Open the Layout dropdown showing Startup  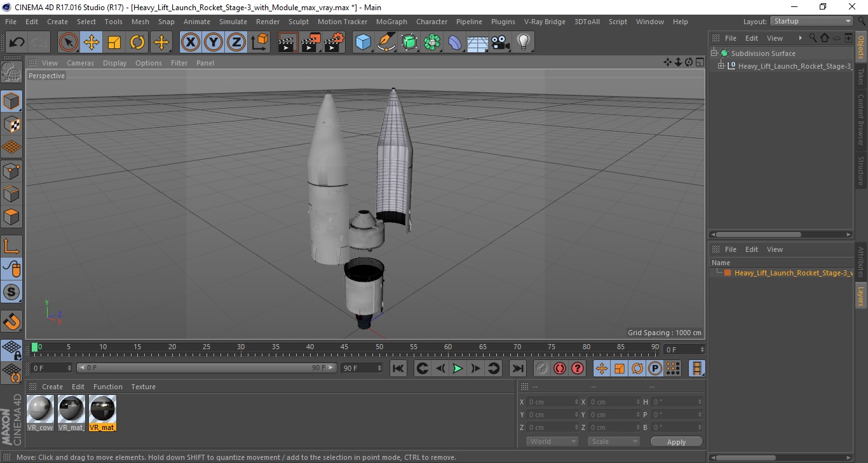(x=811, y=21)
